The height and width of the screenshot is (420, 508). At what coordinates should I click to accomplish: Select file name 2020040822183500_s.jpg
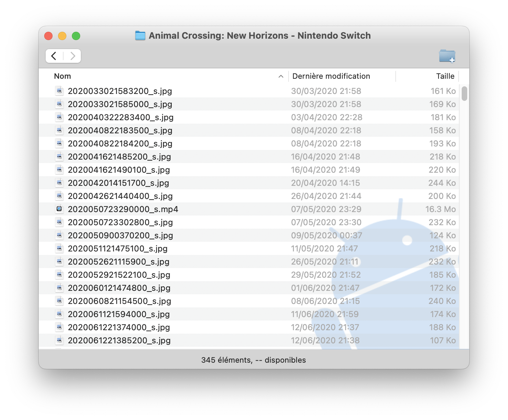pyautogui.click(x=120, y=131)
